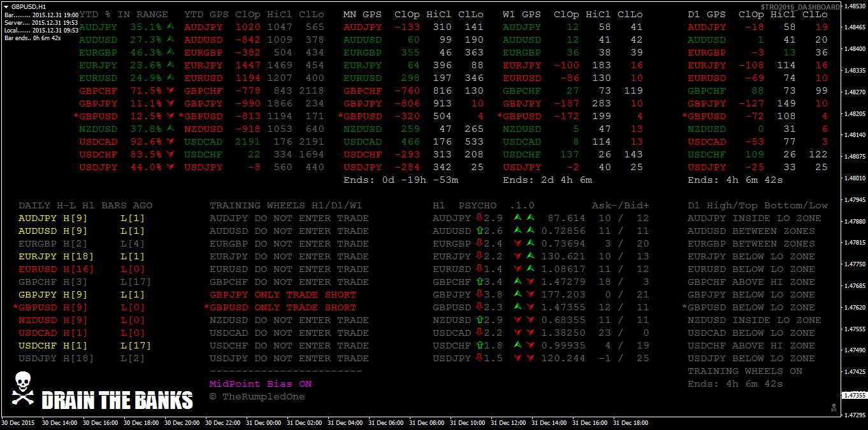Click the red down arrow before USDJPY 1.5
868x430 pixels.
pyautogui.click(x=479, y=359)
